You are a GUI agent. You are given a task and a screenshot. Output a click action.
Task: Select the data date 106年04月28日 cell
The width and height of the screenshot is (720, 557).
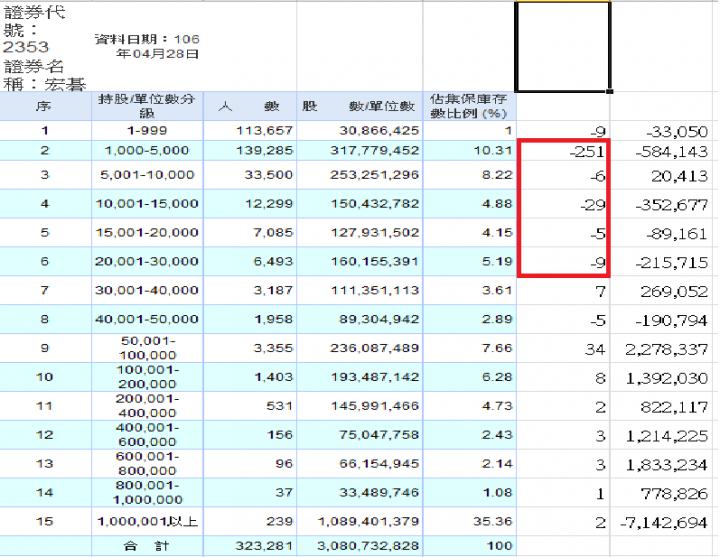[147, 46]
